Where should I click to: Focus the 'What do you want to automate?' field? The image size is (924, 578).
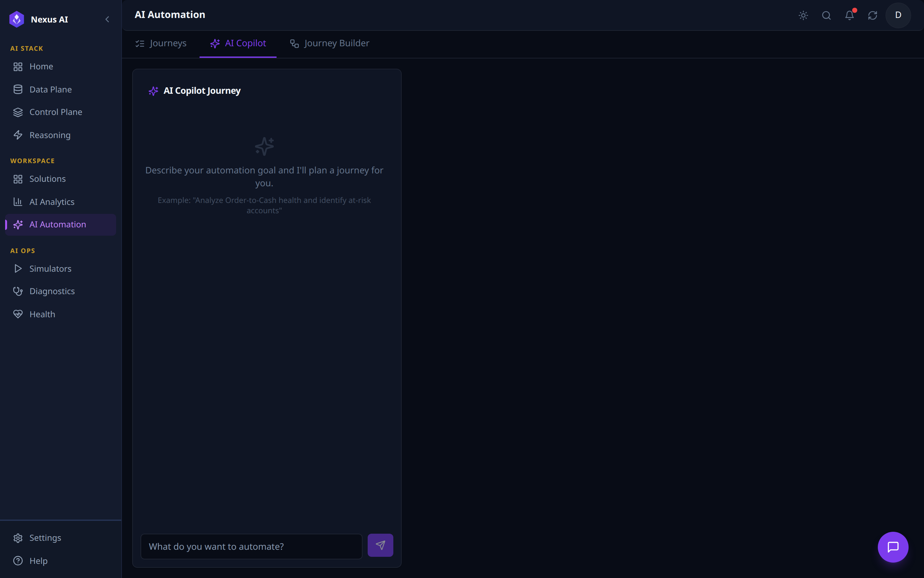[x=251, y=546]
